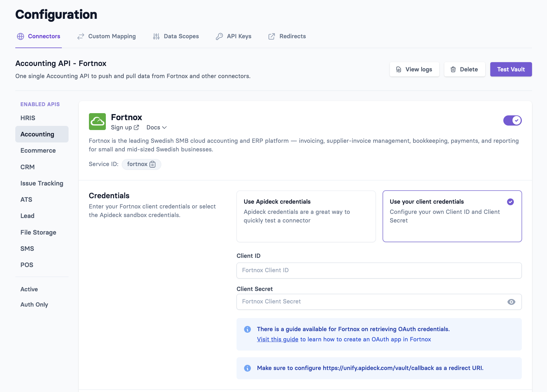
Task: Select Ecommerce in the sidebar
Action: (42, 150)
